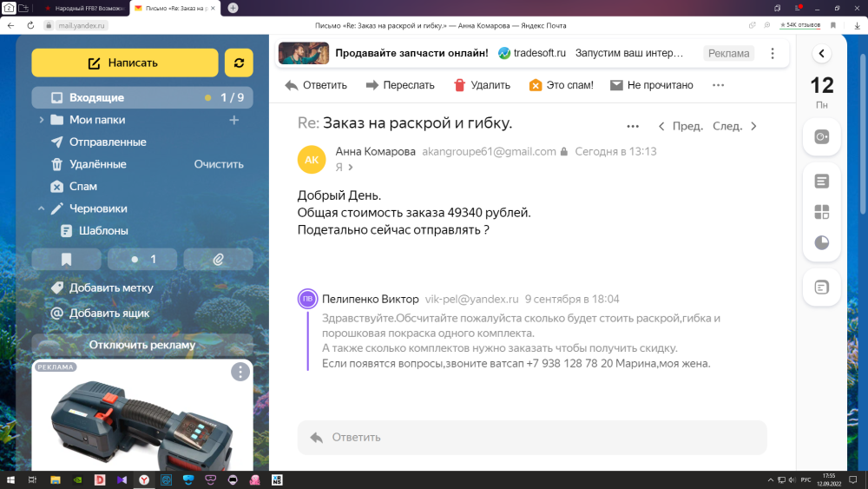Screen dimensions: 868x489
Task: Click the quick reply Ответить field
Action: pyautogui.click(x=532, y=438)
